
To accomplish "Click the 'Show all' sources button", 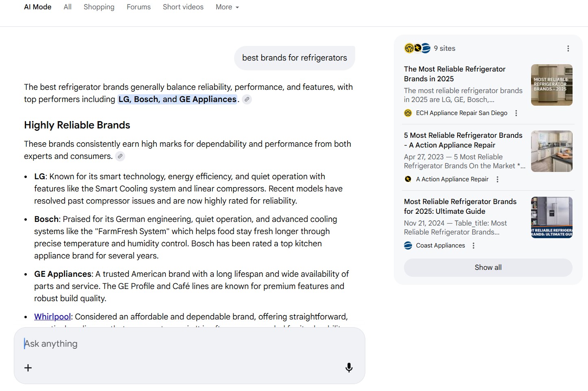I will click(488, 267).
